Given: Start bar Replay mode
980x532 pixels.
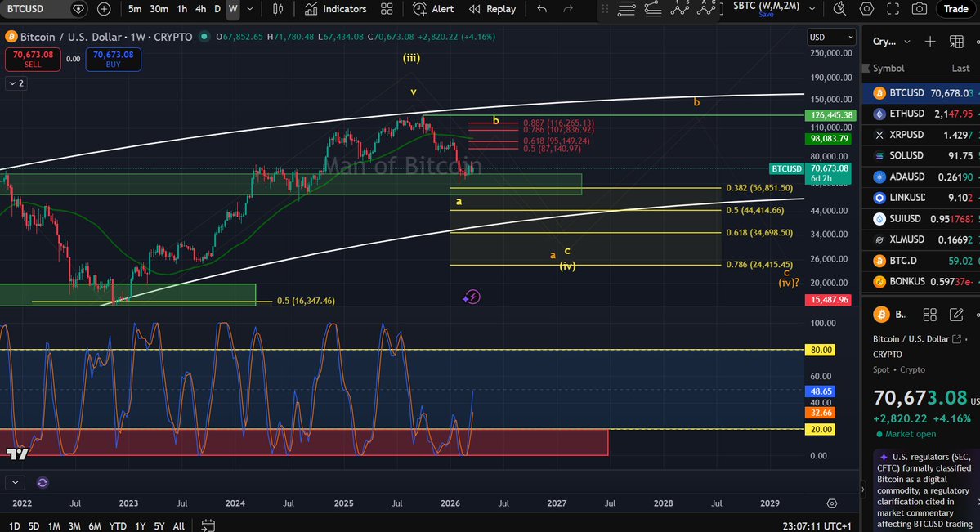Looking at the screenshot, I should (x=493, y=9).
